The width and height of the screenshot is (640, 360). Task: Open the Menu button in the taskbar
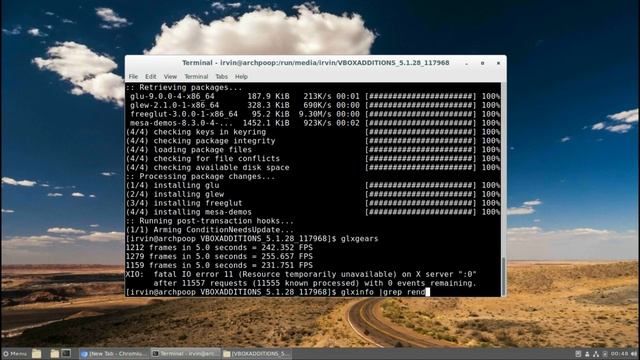tap(15, 353)
